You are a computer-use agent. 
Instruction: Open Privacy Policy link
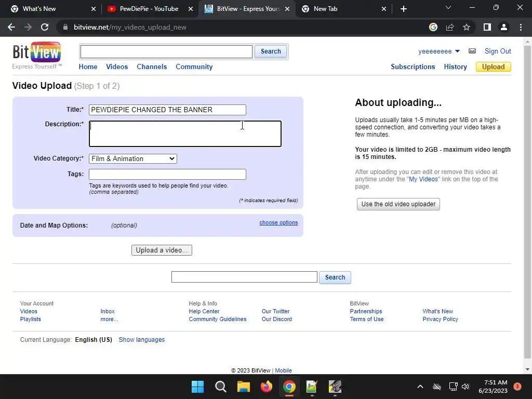441,320
